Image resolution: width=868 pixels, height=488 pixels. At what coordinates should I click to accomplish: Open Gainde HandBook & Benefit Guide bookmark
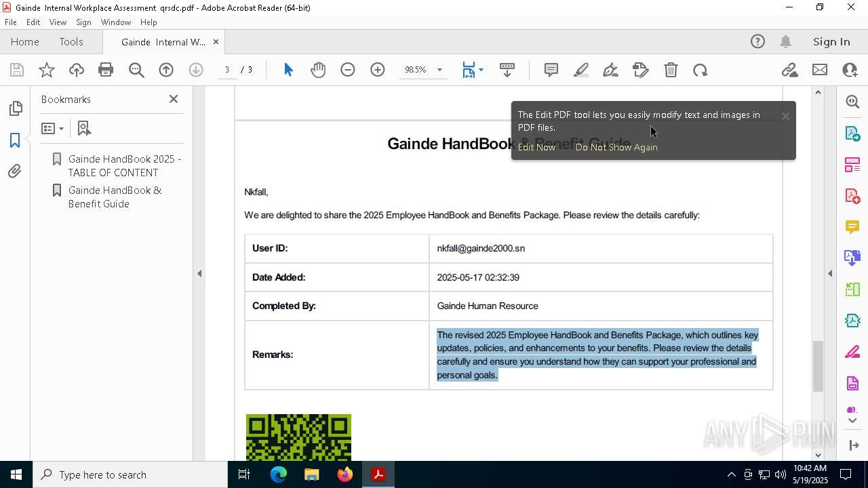115,197
